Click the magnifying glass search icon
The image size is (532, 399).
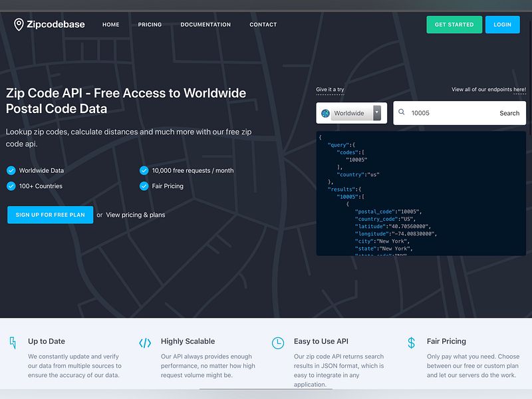pyautogui.click(x=402, y=112)
